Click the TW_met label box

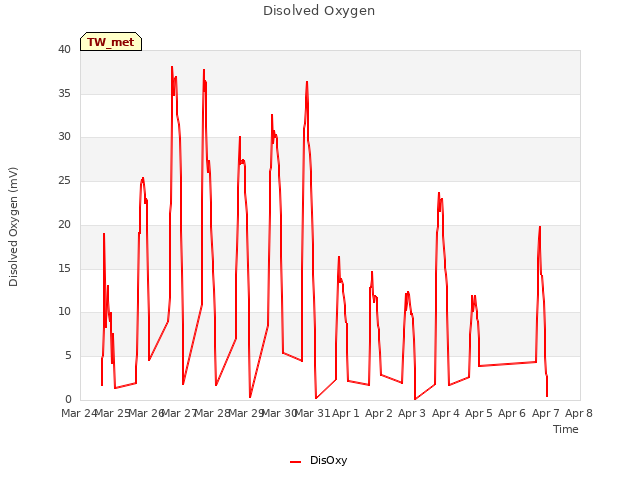tap(111, 42)
